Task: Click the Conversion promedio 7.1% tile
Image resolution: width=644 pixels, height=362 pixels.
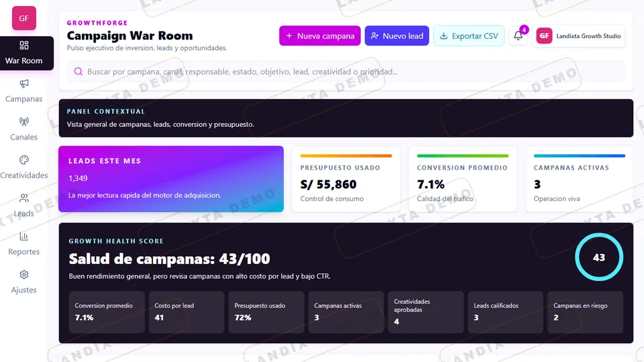Action: tap(107, 312)
